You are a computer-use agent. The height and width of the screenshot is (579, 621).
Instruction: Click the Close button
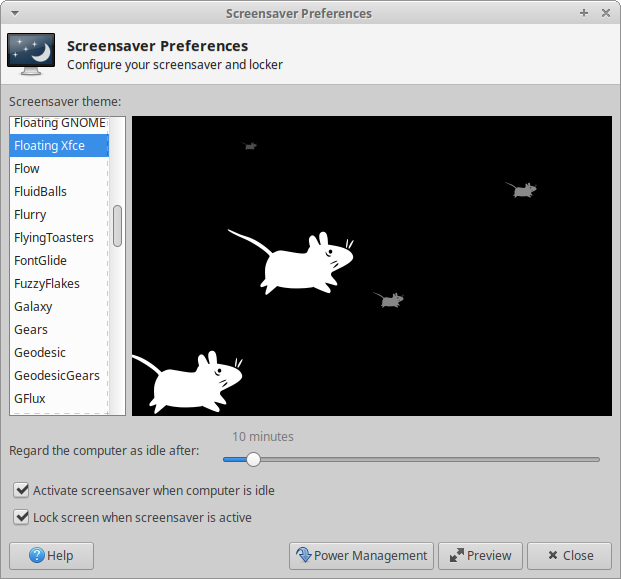coord(569,556)
